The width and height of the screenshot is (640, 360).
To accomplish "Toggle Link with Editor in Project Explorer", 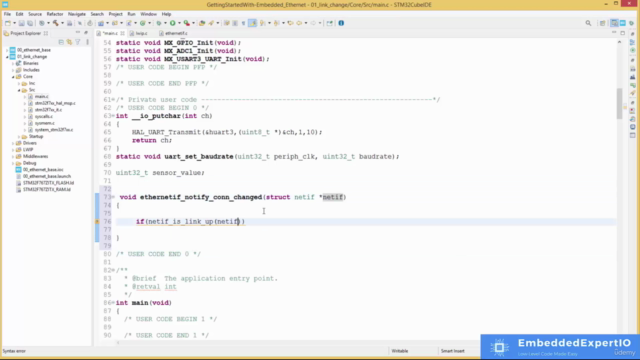I will [69, 42].
